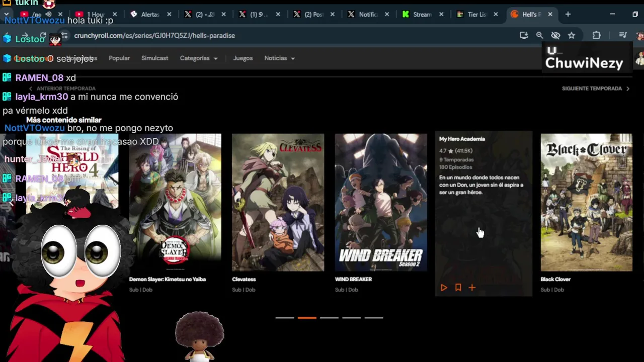The width and height of the screenshot is (644, 362).
Task: Click the Clevatess title link
Action: pos(244,280)
